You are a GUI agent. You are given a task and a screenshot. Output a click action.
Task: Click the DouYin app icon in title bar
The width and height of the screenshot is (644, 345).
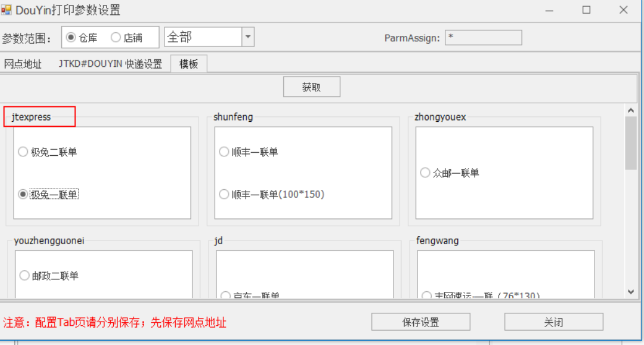click(6, 10)
